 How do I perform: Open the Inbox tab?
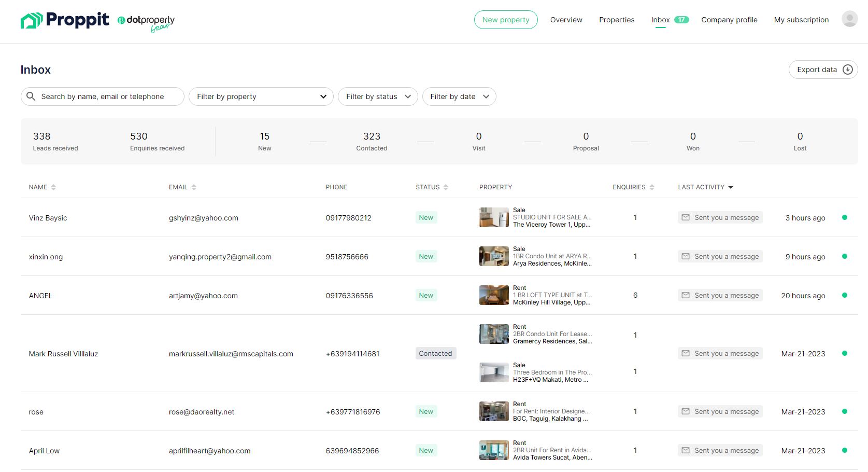[660, 20]
